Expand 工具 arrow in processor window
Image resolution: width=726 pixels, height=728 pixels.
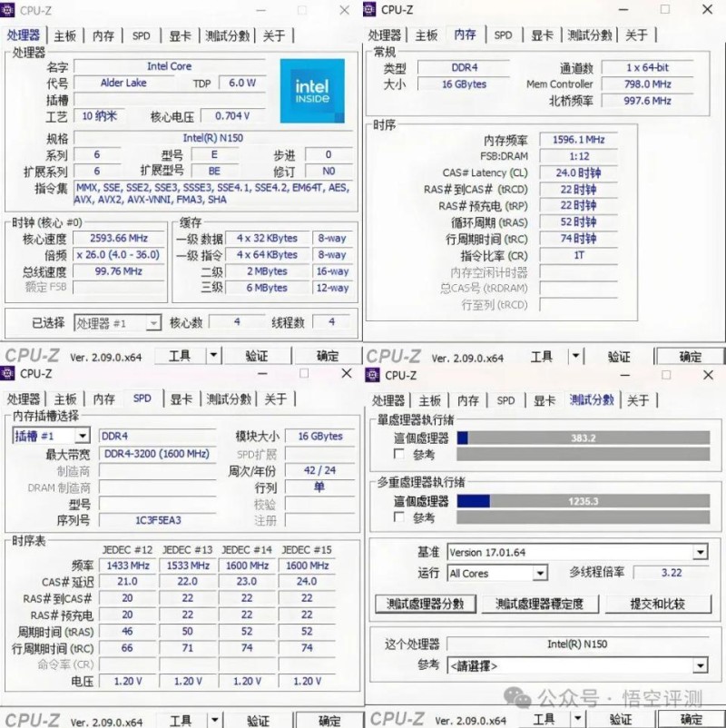[x=213, y=356]
